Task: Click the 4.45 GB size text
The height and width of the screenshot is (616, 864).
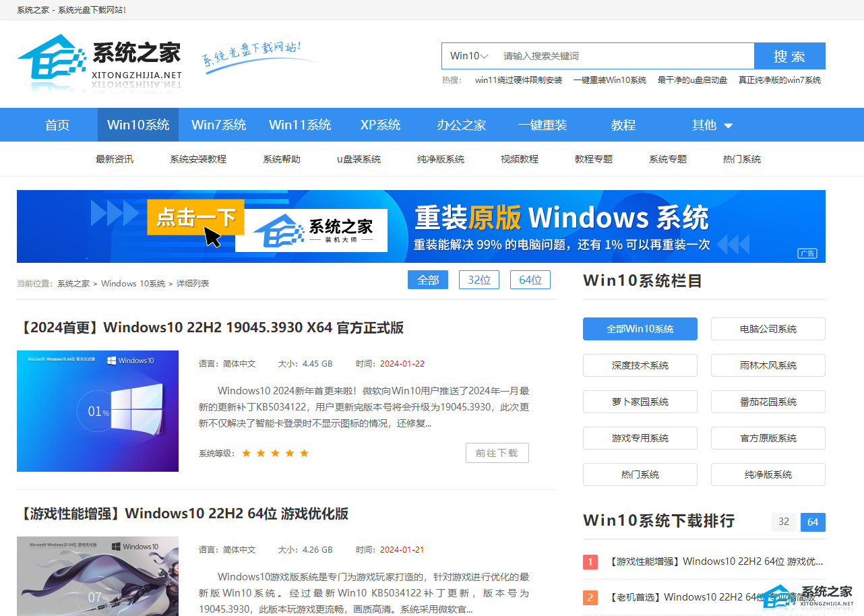Action: click(317, 363)
